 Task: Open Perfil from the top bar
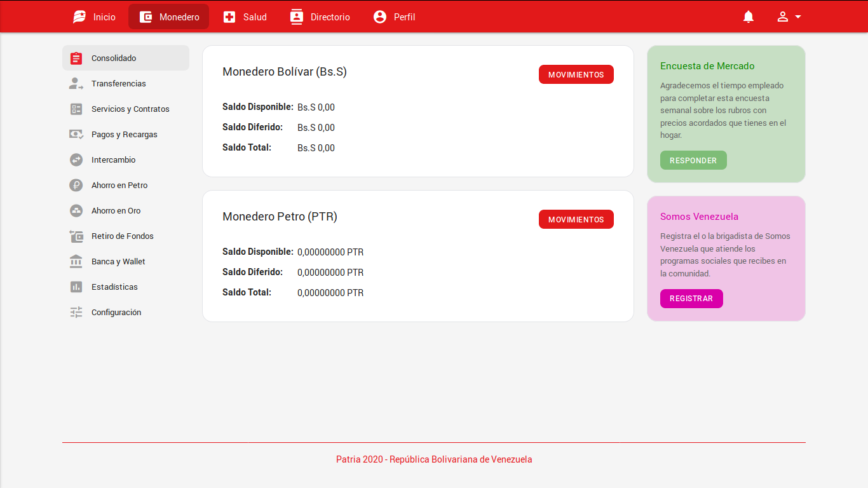point(394,17)
